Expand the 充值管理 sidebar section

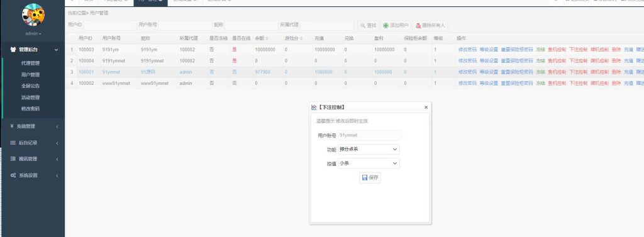pyautogui.click(x=33, y=126)
